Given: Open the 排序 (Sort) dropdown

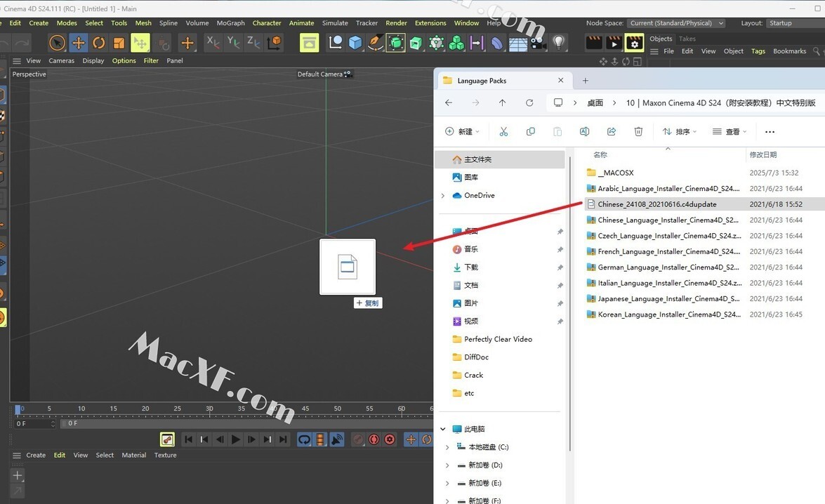Looking at the screenshot, I should pos(679,131).
